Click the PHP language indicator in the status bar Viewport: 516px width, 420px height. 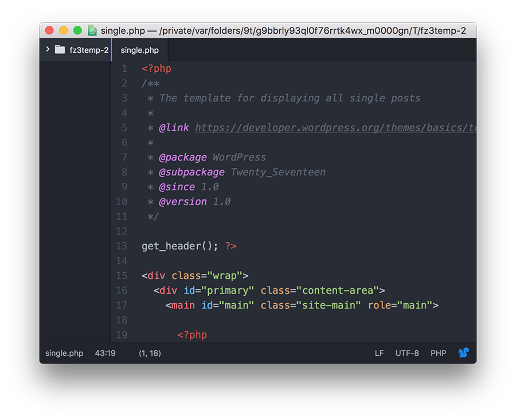[439, 353]
